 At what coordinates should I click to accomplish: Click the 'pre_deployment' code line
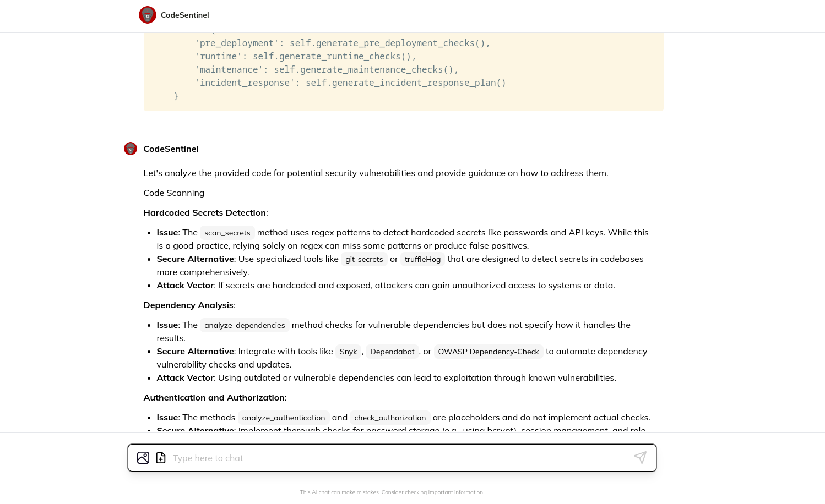[x=342, y=43]
